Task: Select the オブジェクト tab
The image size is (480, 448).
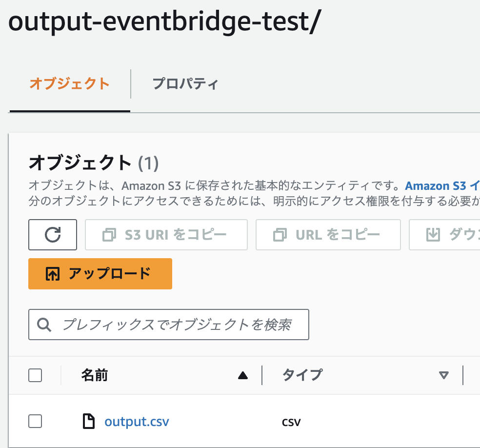Action: pos(69,84)
